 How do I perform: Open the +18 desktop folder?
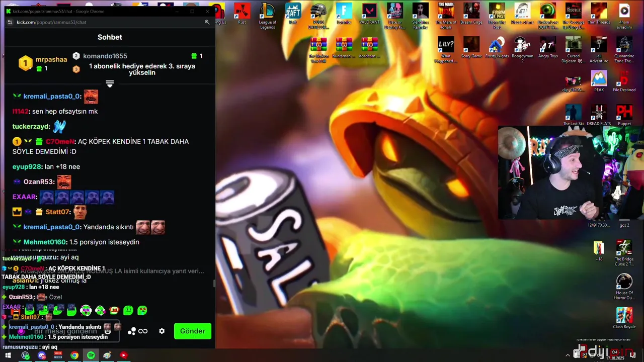tap(599, 251)
